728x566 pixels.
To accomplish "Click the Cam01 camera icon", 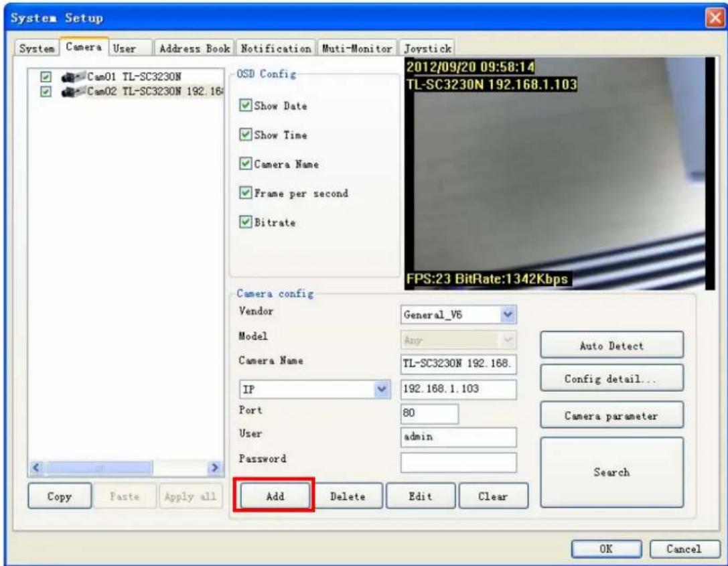I will [74, 76].
